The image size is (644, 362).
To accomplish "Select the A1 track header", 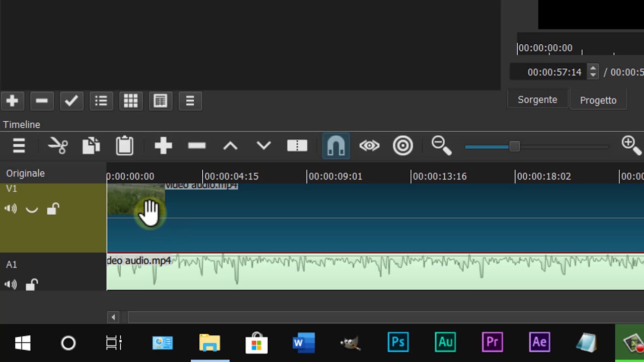I will (x=53, y=271).
